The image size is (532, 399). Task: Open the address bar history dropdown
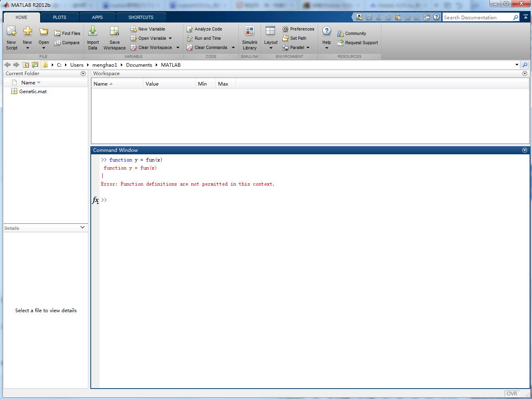click(x=517, y=65)
